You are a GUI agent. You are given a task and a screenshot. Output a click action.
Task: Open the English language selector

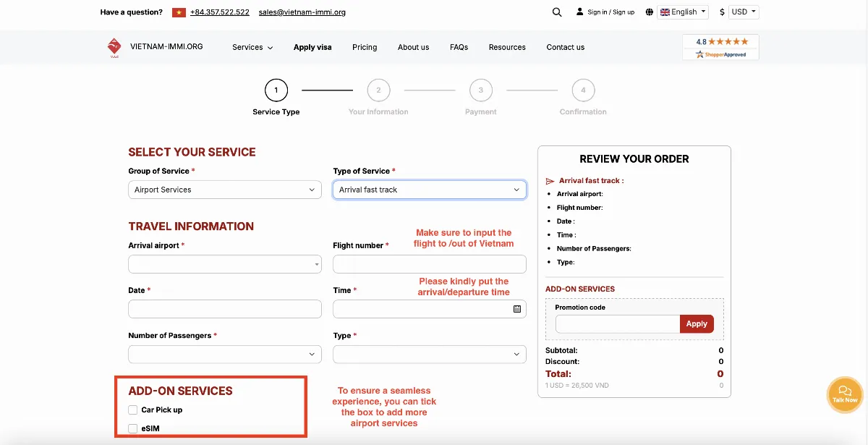(x=683, y=12)
